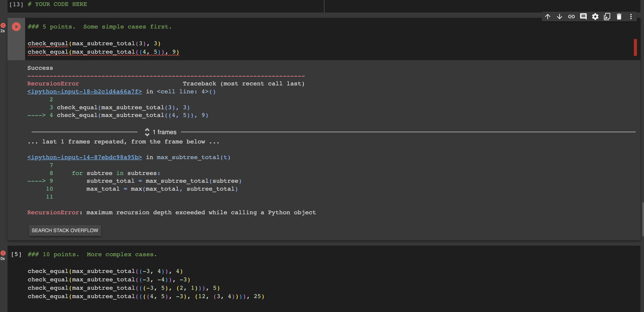Screen dimensions: 644x312
Task: Click the chevrons beside the frames divider
Action: [147, 132]
